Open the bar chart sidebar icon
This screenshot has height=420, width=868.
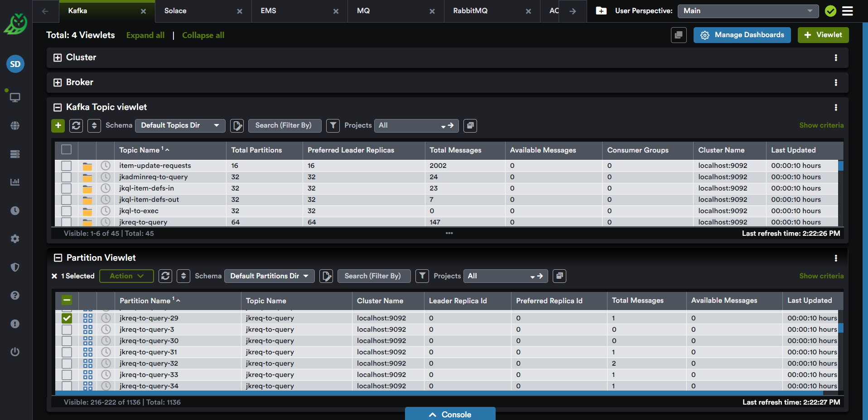pos(15,182)
